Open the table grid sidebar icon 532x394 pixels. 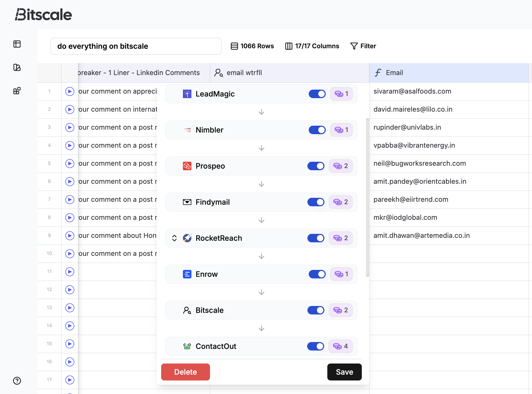pos(17,44)
